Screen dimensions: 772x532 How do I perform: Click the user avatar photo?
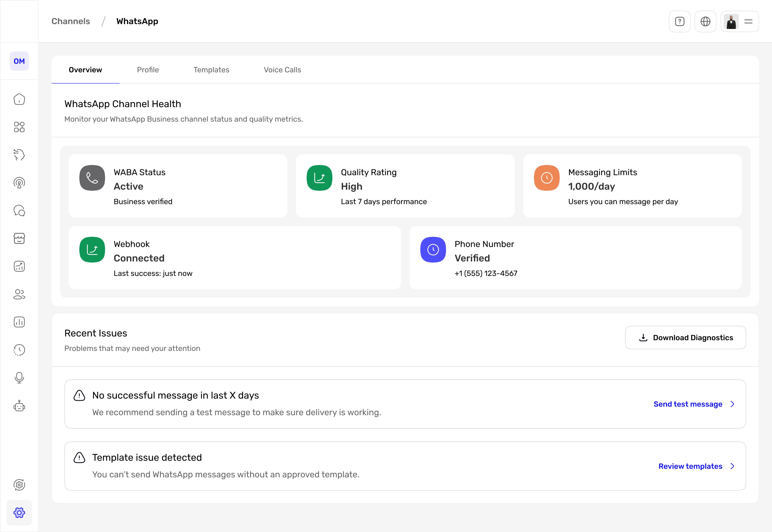tap(731, 22)
